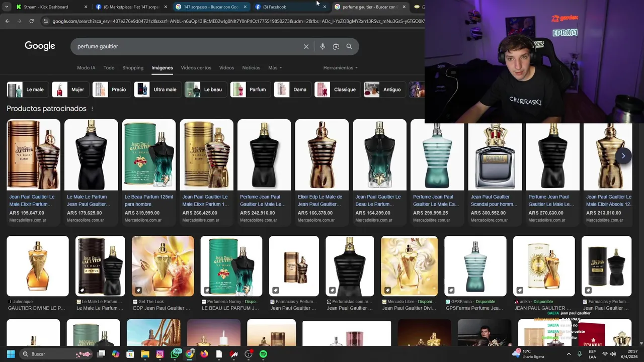This screenshot has height=362, width=644.
Task: Filter images by Precio chip
Action: [111, 89]
